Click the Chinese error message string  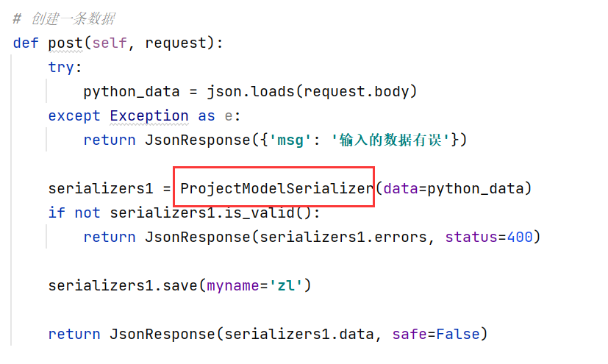tap(390, 140)
